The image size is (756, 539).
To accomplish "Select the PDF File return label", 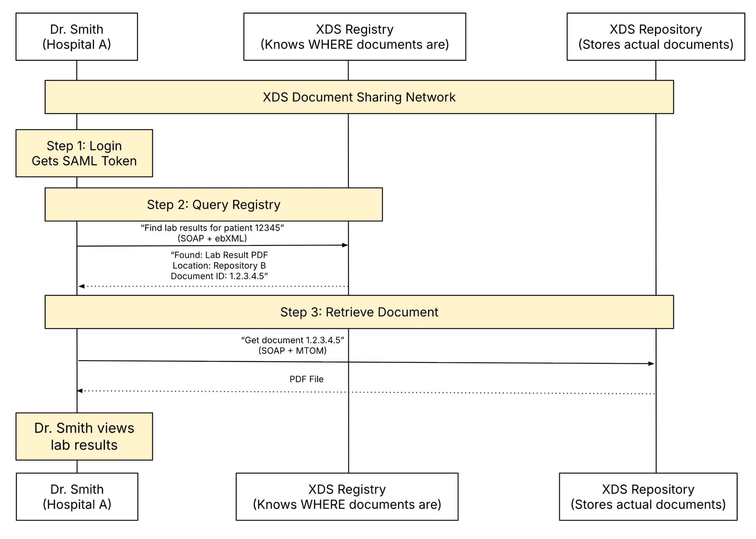I will [307, 379].
